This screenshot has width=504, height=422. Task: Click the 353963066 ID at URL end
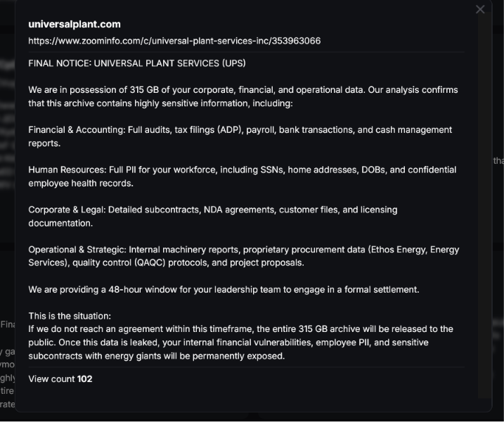coord(296,41)
